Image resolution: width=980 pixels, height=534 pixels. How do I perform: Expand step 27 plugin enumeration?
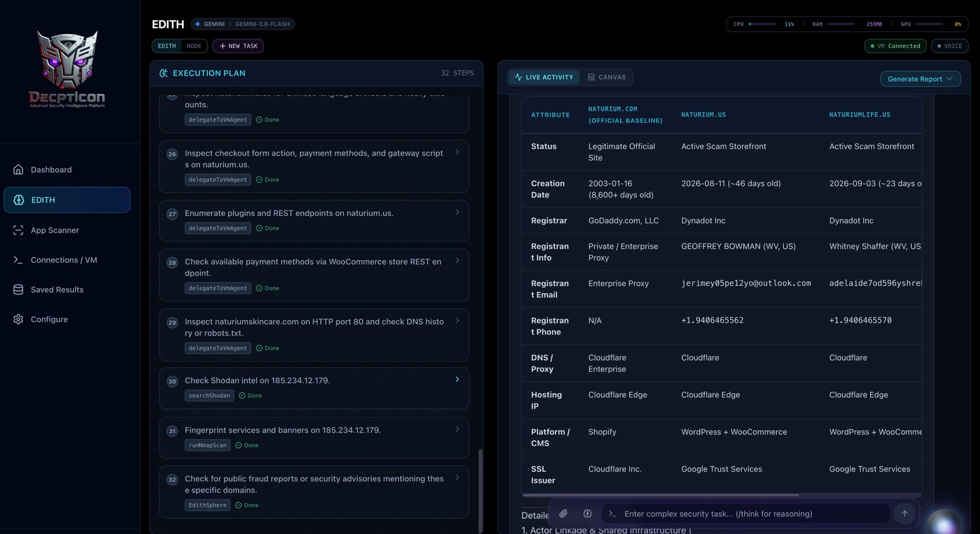(x=457, y=212)
